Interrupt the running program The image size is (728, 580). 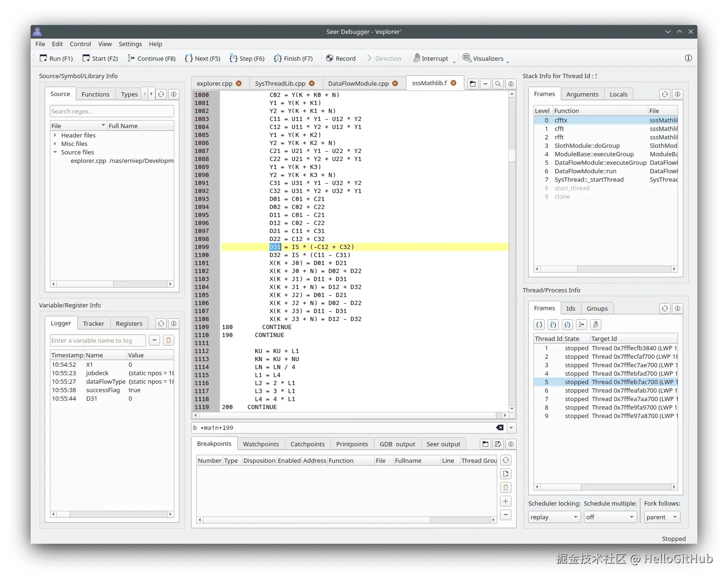pyautogui.click(x=431, y=58)
